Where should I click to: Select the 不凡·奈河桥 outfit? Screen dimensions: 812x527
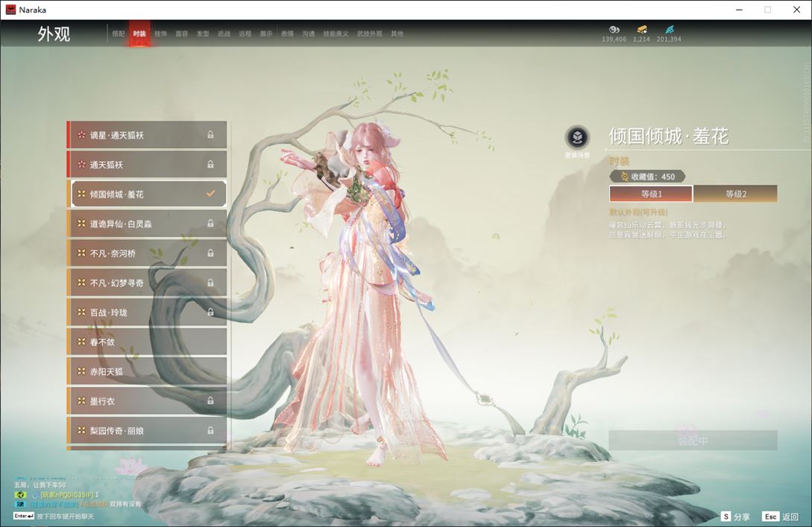point(147,253)
